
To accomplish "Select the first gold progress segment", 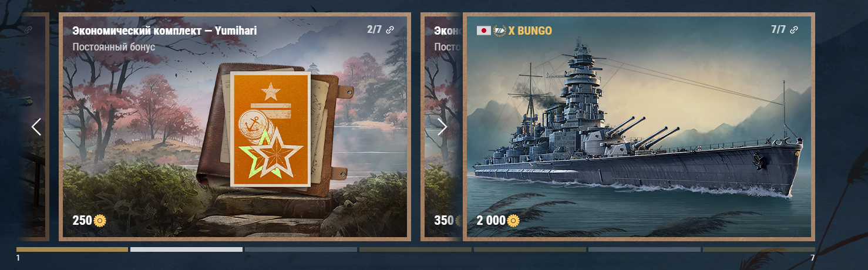I will [x=72, y=249].
